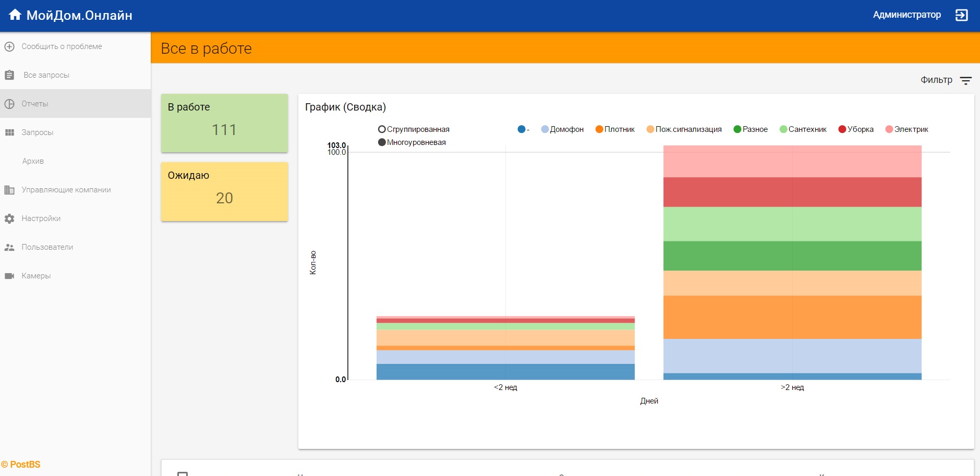Open Настройки in the sidebar

pyautogui.click(x=75, y=218)
